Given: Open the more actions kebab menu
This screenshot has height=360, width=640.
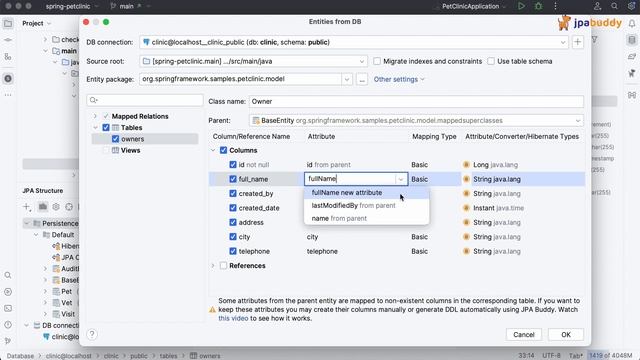Looking at the screenshot, I should (555, 6).
